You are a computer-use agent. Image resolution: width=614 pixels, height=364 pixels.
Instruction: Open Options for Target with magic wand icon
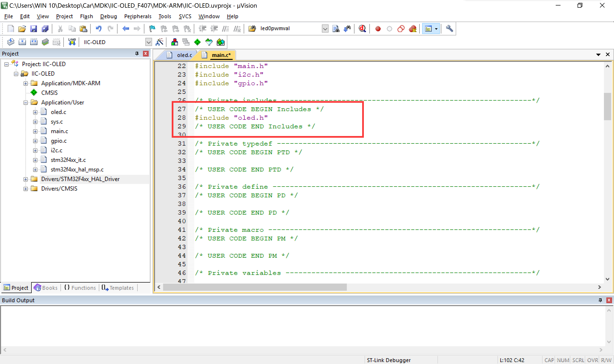(x=160, y=42)
